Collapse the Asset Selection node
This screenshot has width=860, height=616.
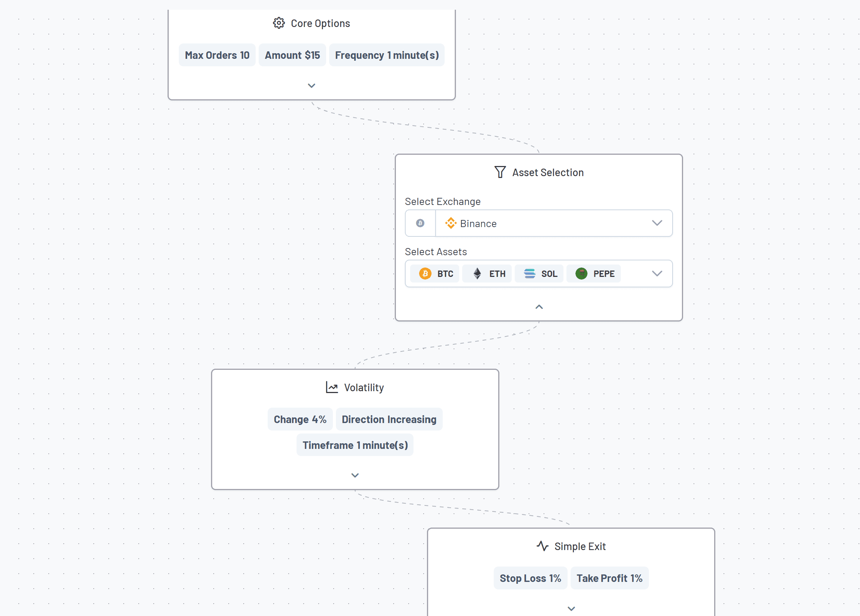[x=539, y=307]
